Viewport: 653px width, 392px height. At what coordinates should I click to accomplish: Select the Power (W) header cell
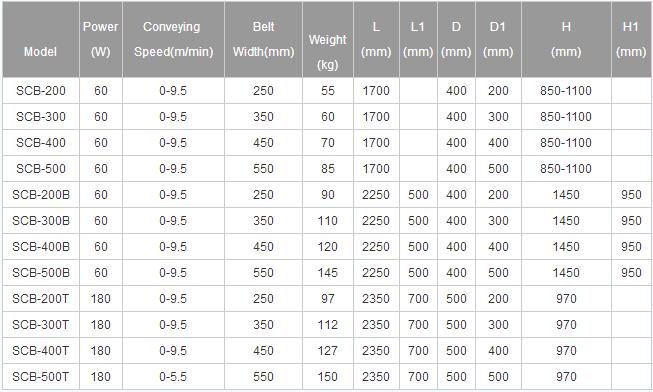pyautogui.click(x=101, y=39)
